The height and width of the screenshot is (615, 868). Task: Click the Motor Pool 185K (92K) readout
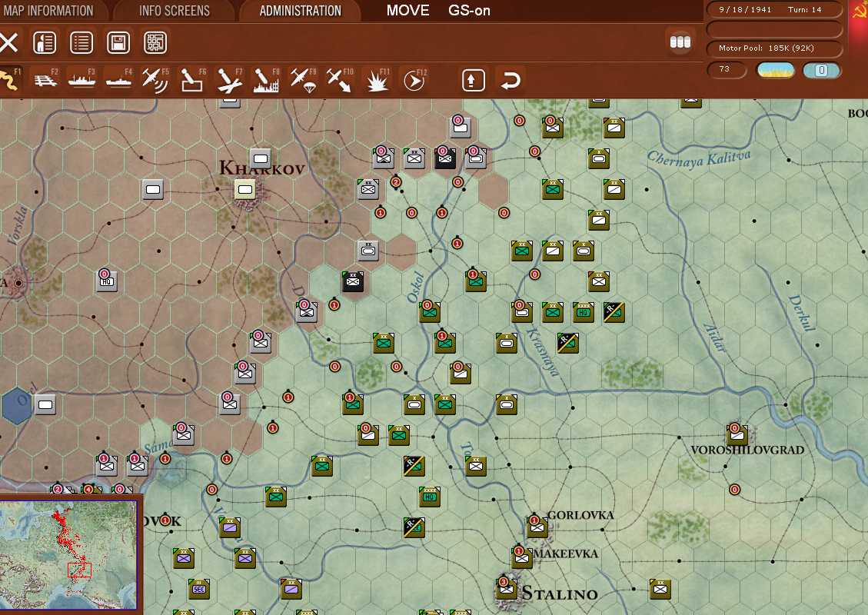click(x=774, y=48)
